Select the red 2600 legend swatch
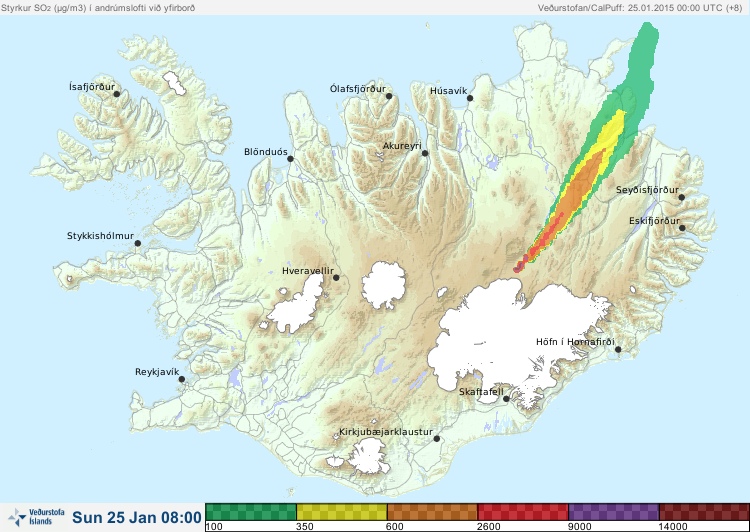The width and height of the screenshot is (750, 532). tap(523, 512)
